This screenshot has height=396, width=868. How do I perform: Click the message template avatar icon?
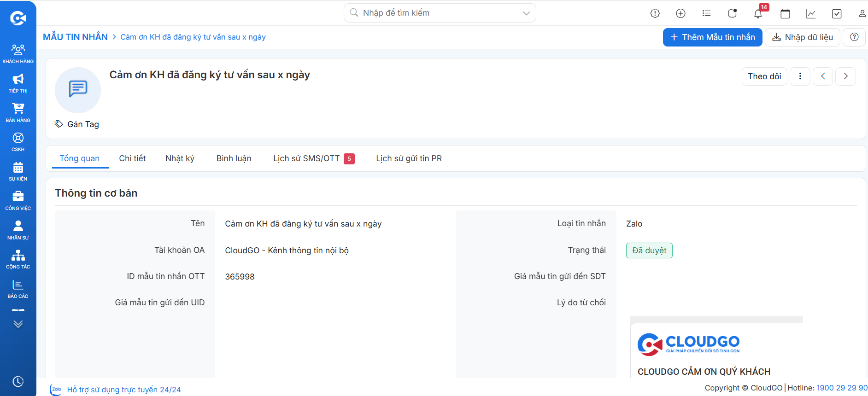pos(78,90)
